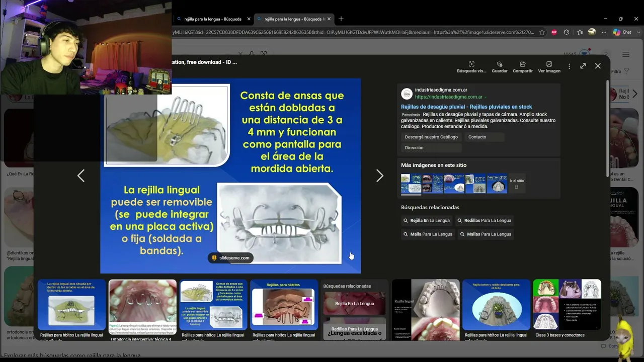Close the first 'rejilla para la lengua' tab
The image size is (644, 362).
[x=249, y=19]
